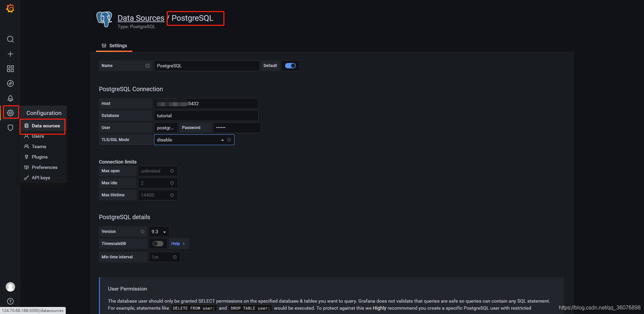The image size is (644, 314).
Task: Open Preferences in Configuration menu
Action: [x=45, y=167]
